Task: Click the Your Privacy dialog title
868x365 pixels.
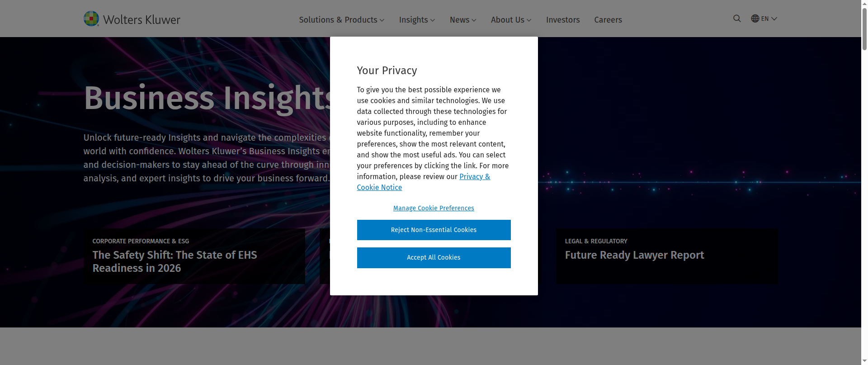Action: click(x=387, y=71)
